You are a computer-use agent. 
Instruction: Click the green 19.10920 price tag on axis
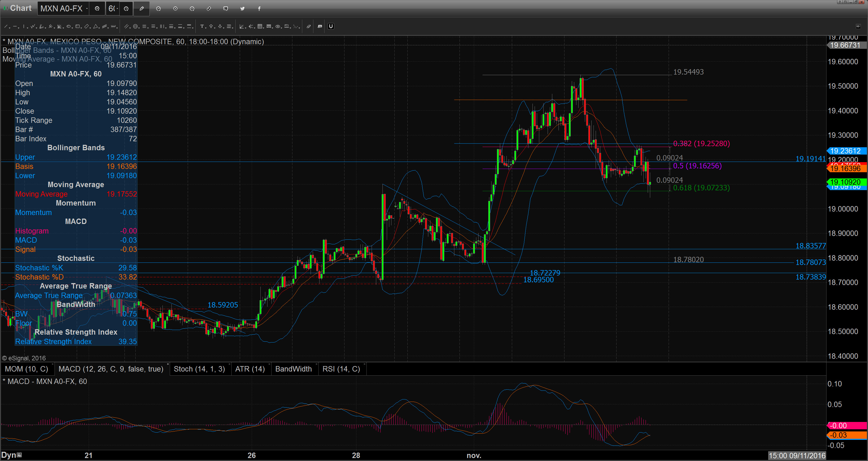click(847, 182)
